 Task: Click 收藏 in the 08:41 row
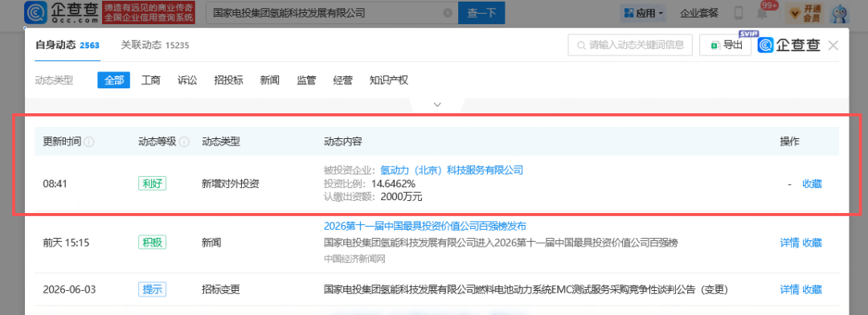pos(812,184)
